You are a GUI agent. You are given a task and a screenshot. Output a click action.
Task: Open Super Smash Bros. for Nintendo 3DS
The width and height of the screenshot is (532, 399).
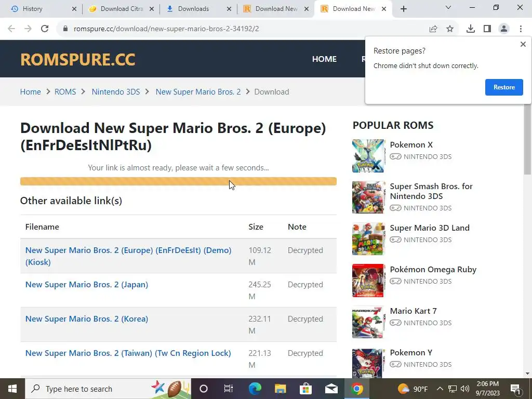(431, 191)
